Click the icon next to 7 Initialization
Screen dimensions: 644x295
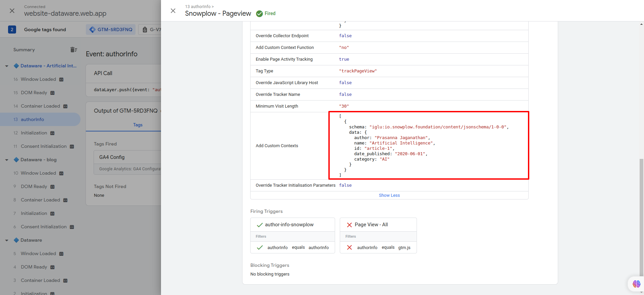52,214
